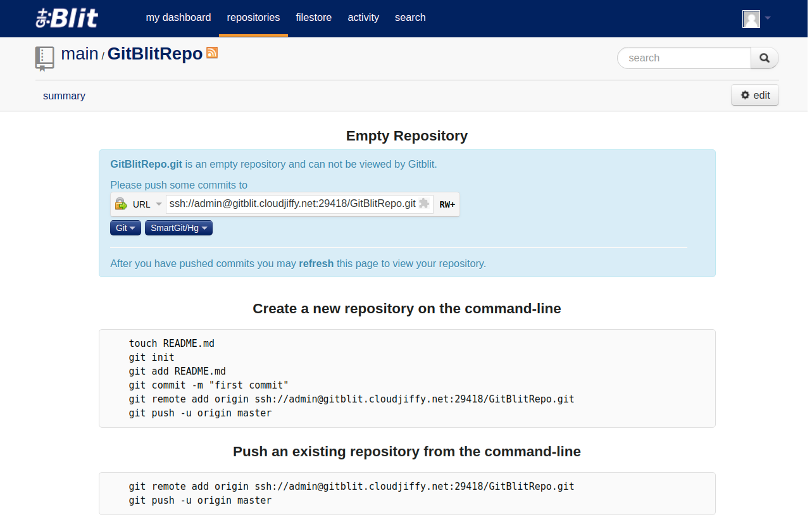Image resolution: width=812 pixels, height=524 pixels.
Task: Click the bold GitBlitRepo.git text
Action: pyautogui.click(x=146, y=164)
